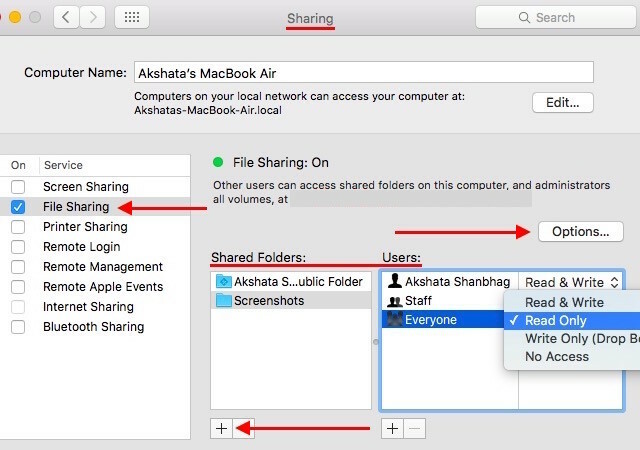The image size is (640, 450).
Task: Select the Remote Apple Events service row
Action: click(x=95, y=287)
